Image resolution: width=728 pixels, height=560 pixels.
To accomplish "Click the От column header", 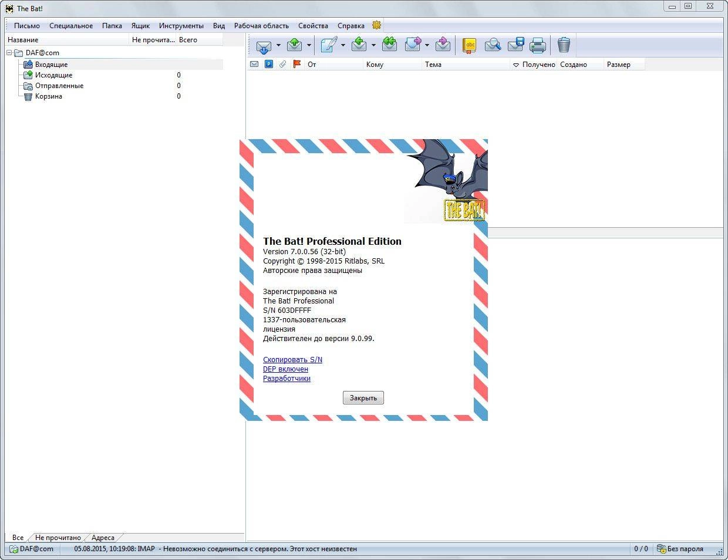I will tap(333, 65).
